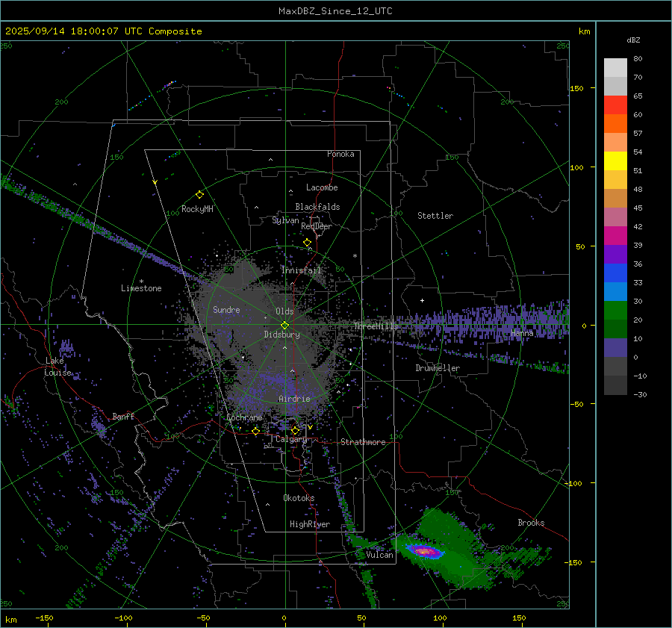The width and height of the screenshot is (672, 628).
Task: Click the Lacombe town label
Action: 322,187
